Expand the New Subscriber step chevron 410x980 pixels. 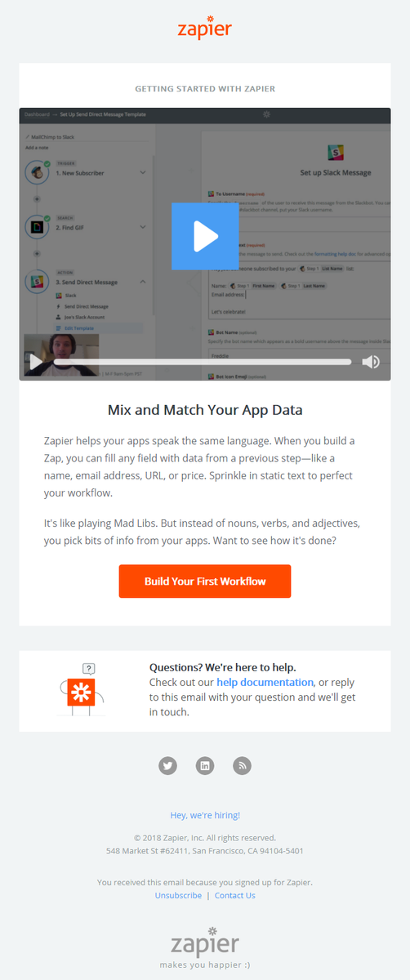(x=144, y=173)
